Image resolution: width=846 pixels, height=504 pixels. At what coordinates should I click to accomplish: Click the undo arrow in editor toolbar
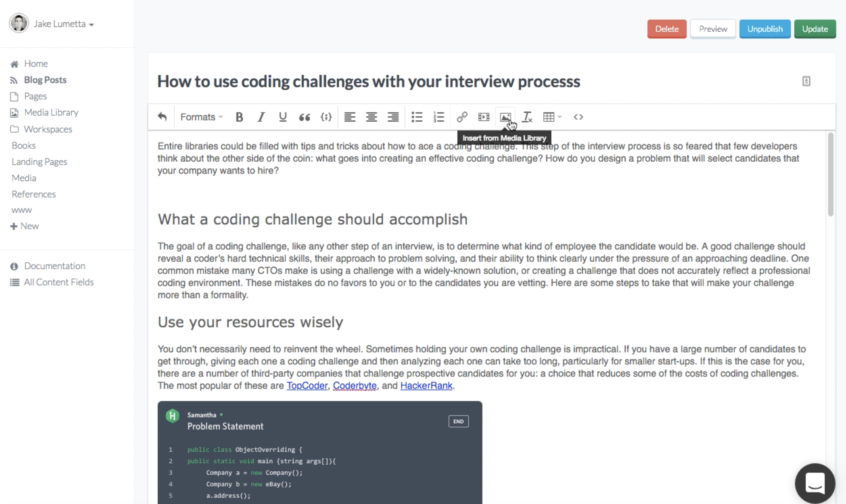click(162, 117)
